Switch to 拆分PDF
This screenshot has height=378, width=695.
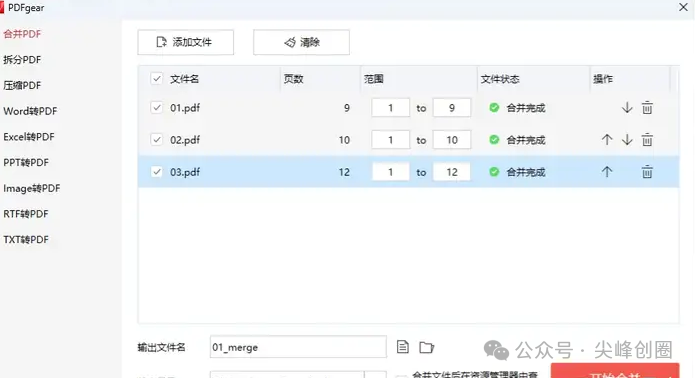[x=22, y=60]
